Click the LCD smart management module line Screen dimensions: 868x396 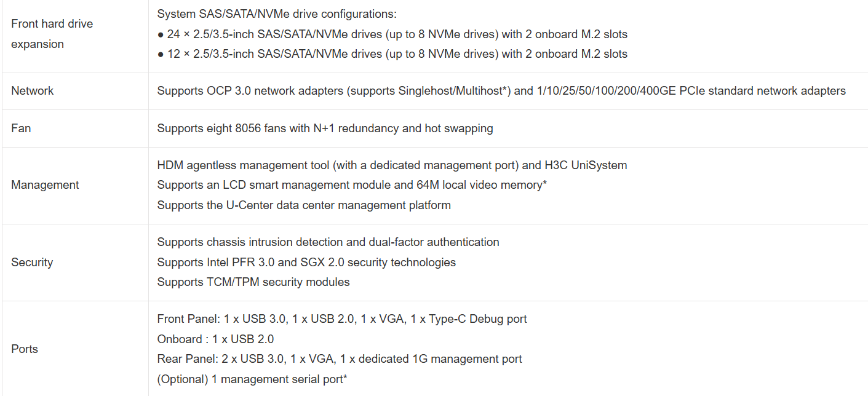(352, 185)
